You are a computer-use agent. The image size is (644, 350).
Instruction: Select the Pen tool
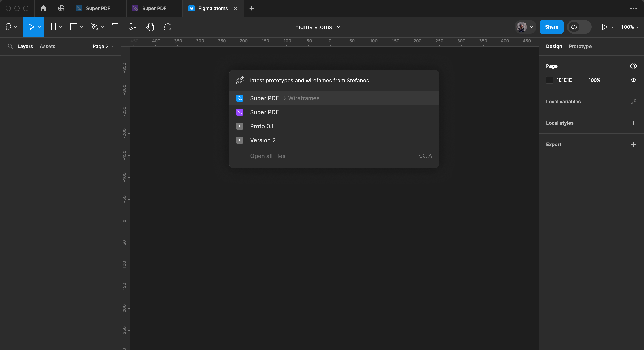(x=94, y=27)
